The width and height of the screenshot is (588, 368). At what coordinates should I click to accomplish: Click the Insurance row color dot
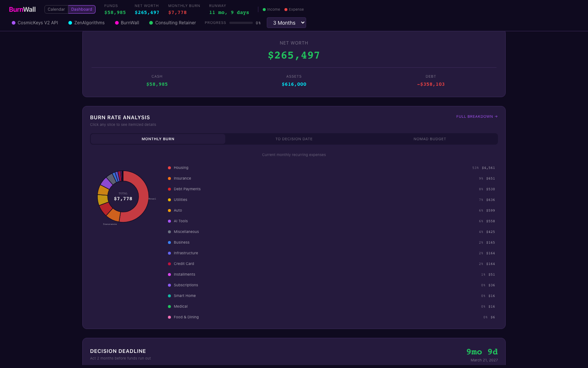pos(169,178)
